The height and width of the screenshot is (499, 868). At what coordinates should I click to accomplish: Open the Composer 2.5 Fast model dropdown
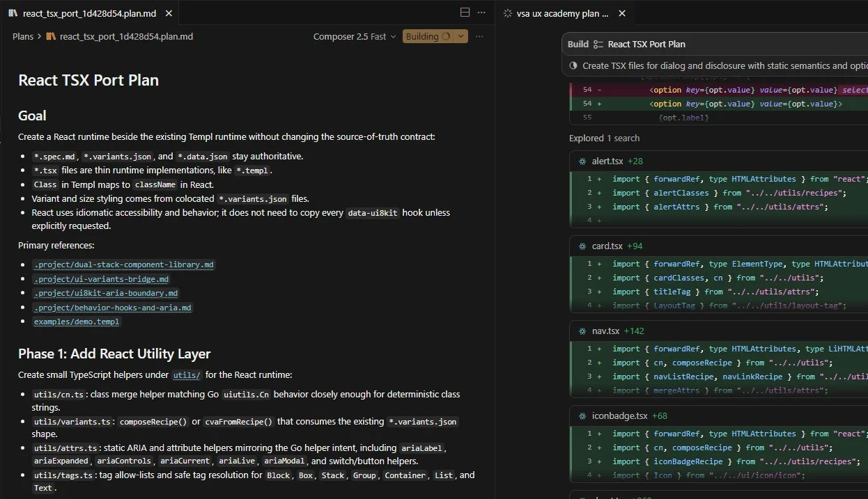tap(355, 36)
